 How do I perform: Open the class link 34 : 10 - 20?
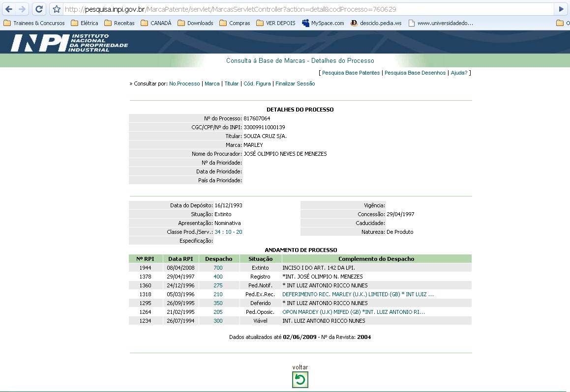coord(228,232)
